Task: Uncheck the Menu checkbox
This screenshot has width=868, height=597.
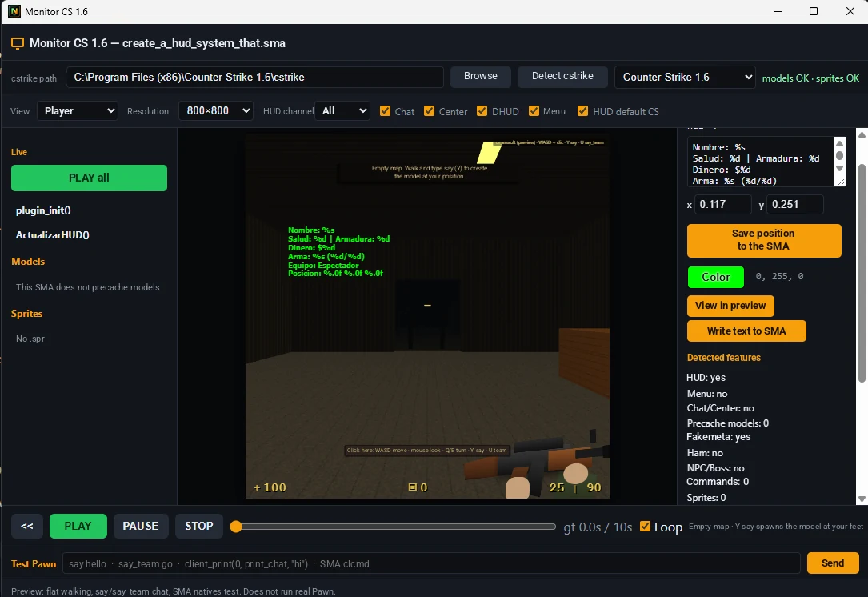Action: point(534,110)
